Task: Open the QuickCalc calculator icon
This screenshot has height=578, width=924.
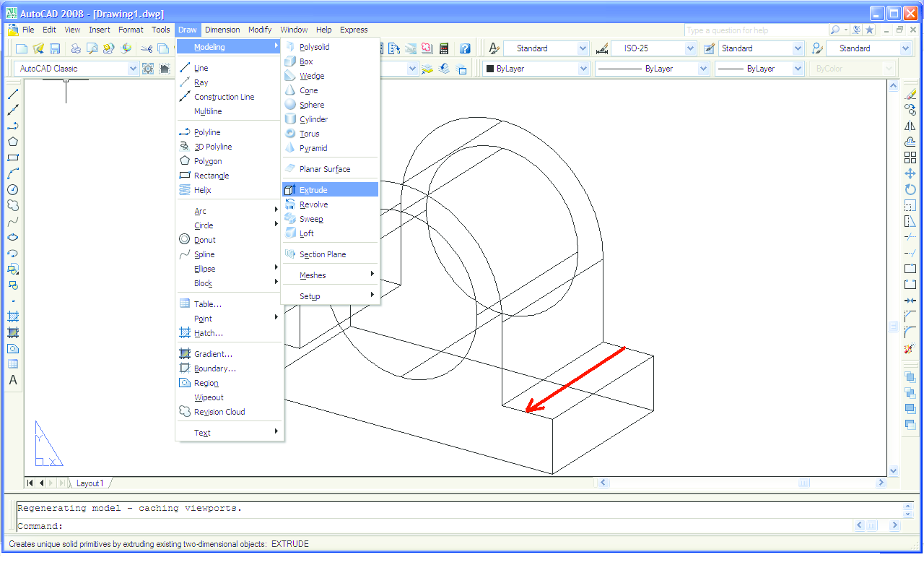Action: point(444,48)
